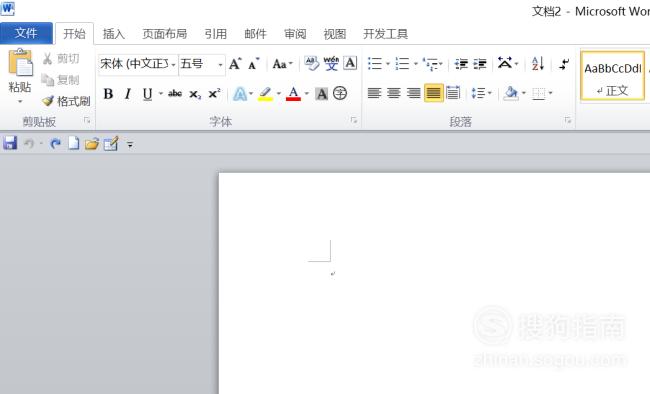650x394 pixels.
Task: Click the Save floppy disk icon
Action: (x=10, y=143)
